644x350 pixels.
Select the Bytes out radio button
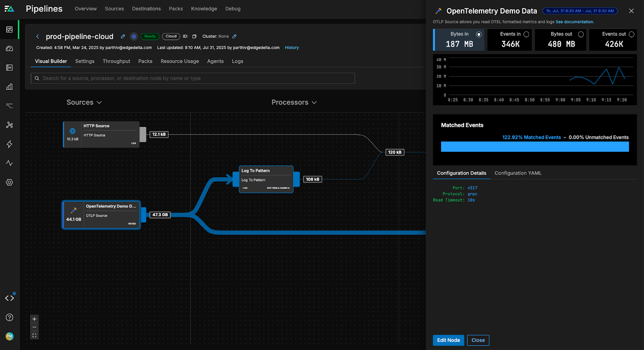[580, 34]
